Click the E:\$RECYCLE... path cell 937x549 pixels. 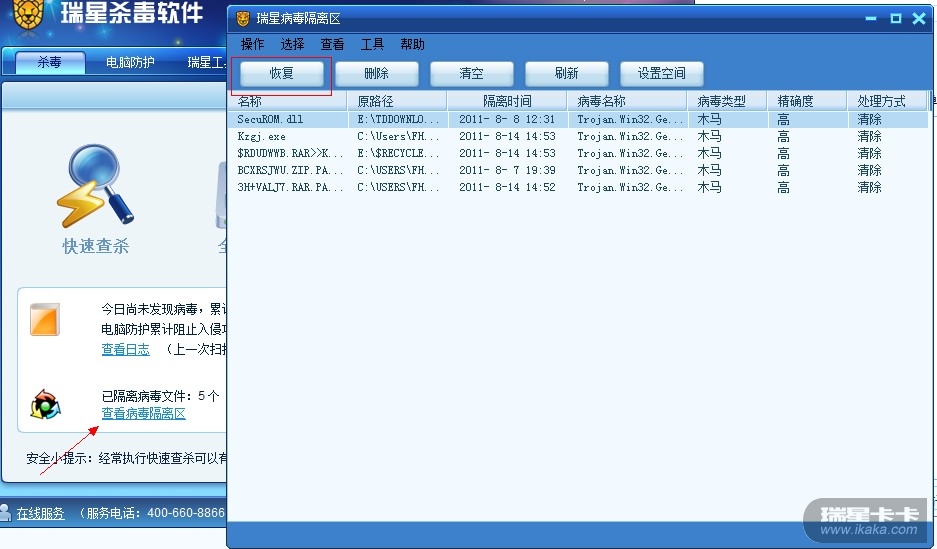pyautogui.click(x=398, y=154)
